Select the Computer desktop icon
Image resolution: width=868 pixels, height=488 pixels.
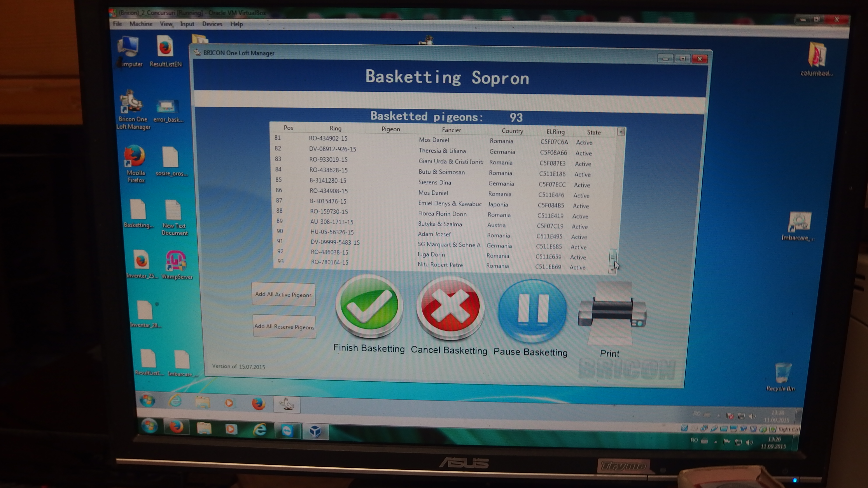pos(130,52)
